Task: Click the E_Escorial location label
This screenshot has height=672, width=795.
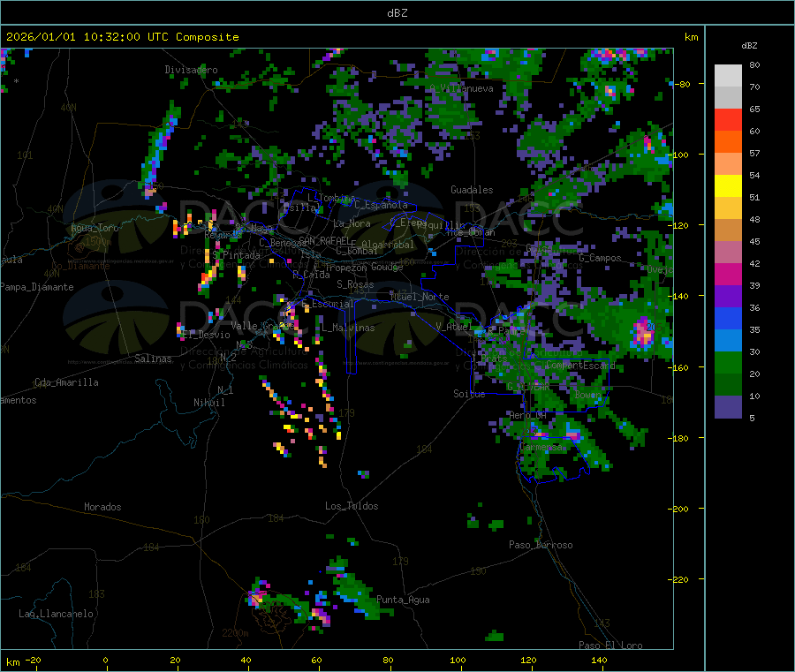Action: 328,304
